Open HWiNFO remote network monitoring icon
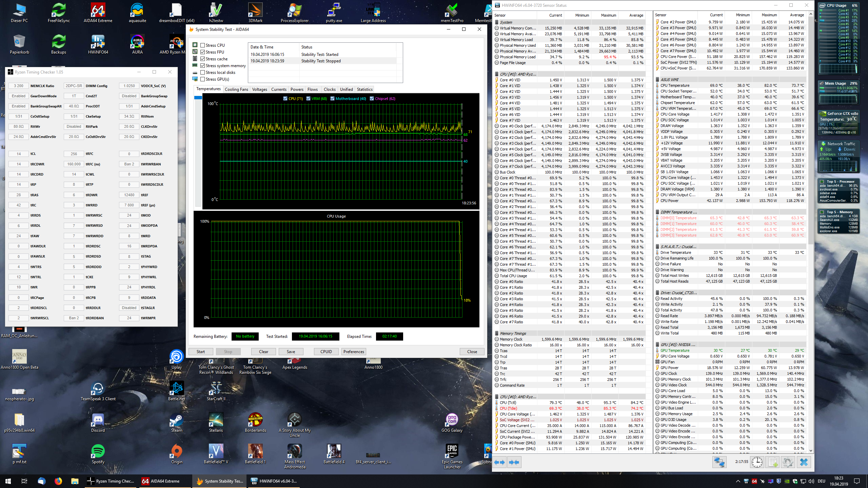Viewport: 868px width, 488px height. pyautogui.click(x=719, y=462)
